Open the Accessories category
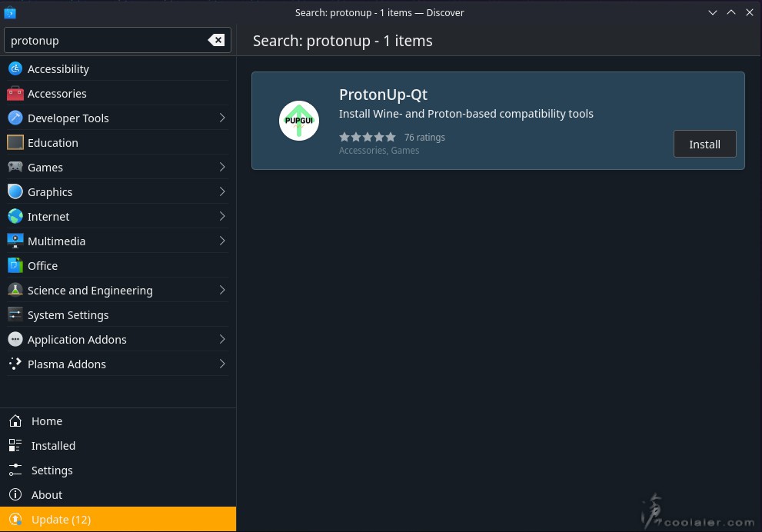 pyautogui.click(x=117, y=93)
